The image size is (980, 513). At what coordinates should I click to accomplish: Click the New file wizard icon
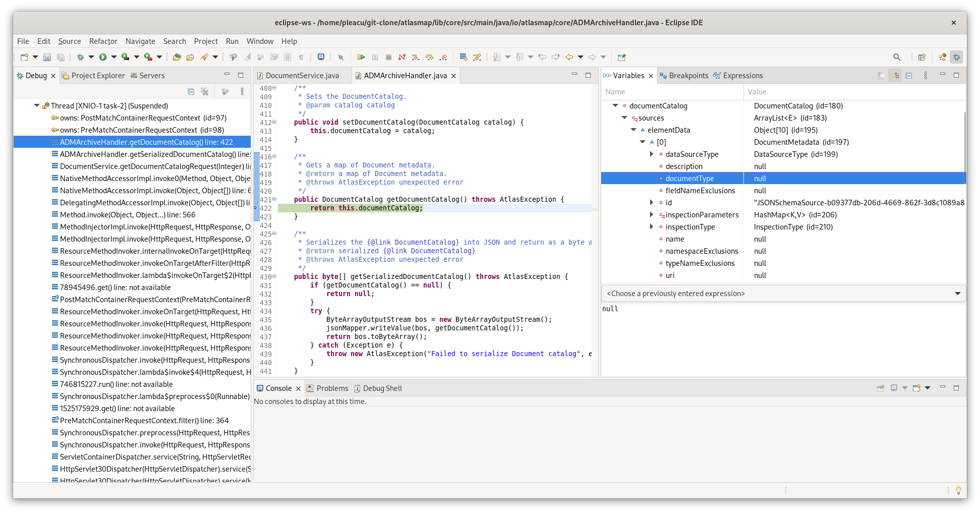[x=24, y=57]
